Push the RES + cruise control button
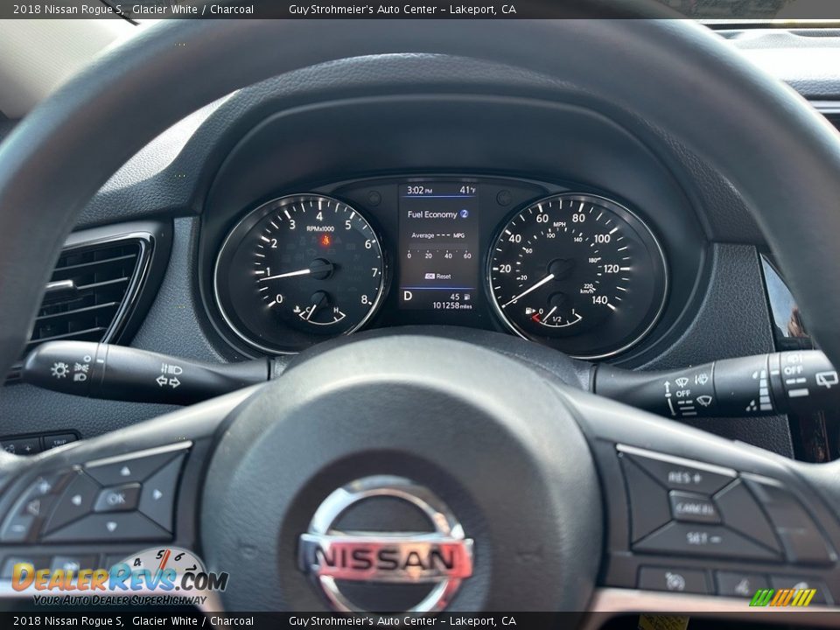Screen dimensions: 840x630 (684, 478)
